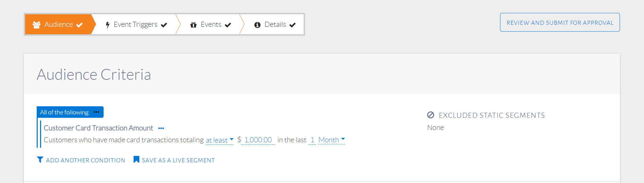
Task: Edit the number of months value
Action: pos(312,140)
